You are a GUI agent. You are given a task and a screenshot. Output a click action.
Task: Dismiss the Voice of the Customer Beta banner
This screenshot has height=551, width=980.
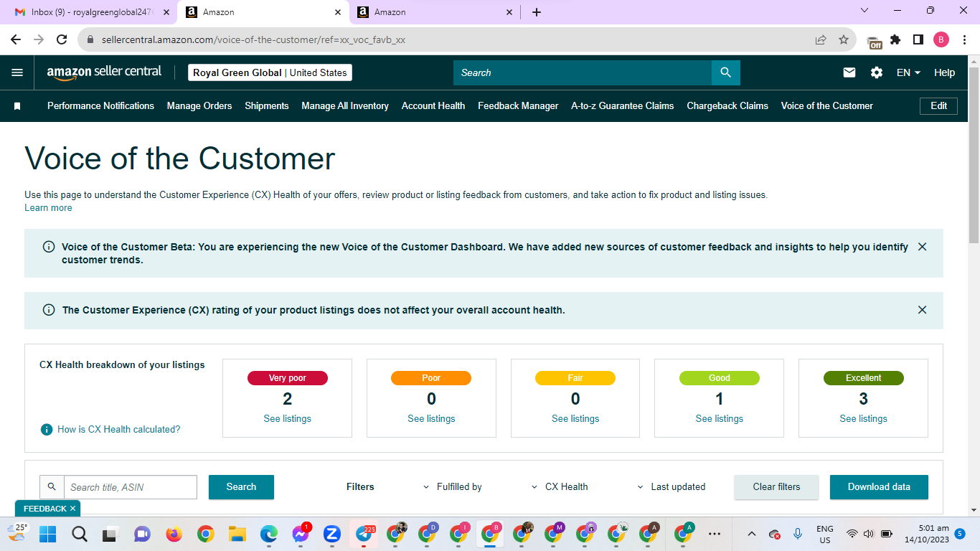coord(922,247)
